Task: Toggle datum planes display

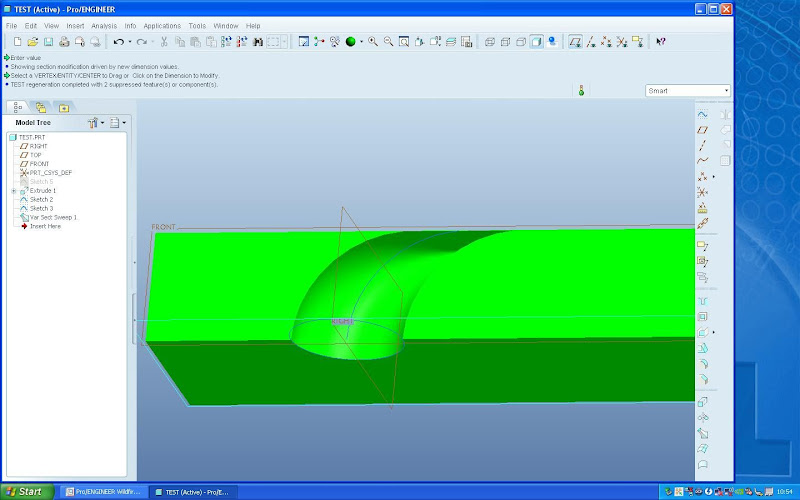Action: 575,42
